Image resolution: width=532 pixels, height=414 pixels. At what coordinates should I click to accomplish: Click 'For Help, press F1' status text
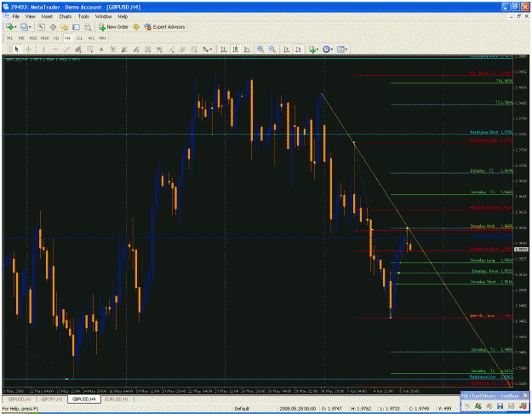[x=20, y=409]
